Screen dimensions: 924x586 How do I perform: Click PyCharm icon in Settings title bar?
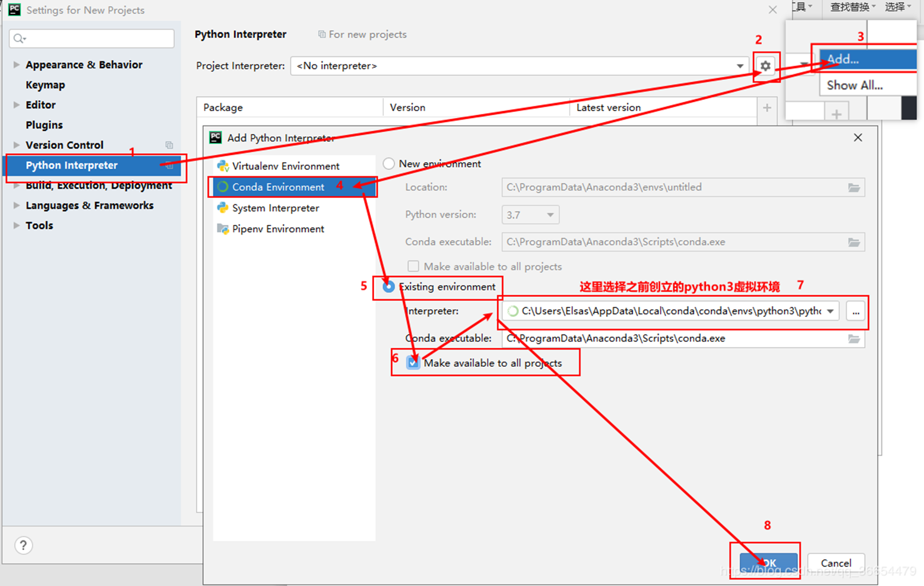(x=14, y=10)
